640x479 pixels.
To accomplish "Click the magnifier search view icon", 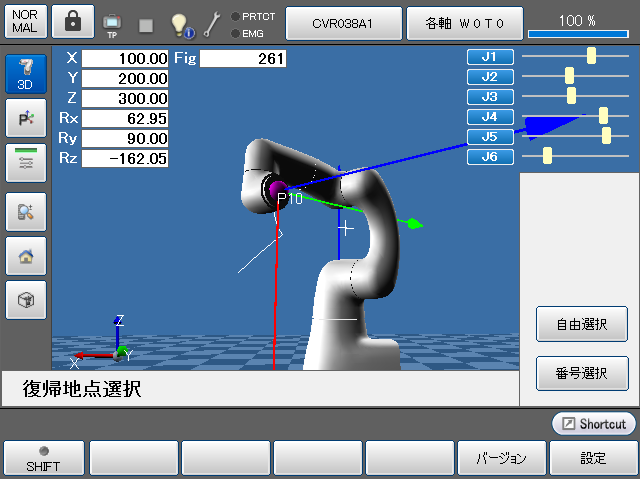I will [x=26, y=210].
